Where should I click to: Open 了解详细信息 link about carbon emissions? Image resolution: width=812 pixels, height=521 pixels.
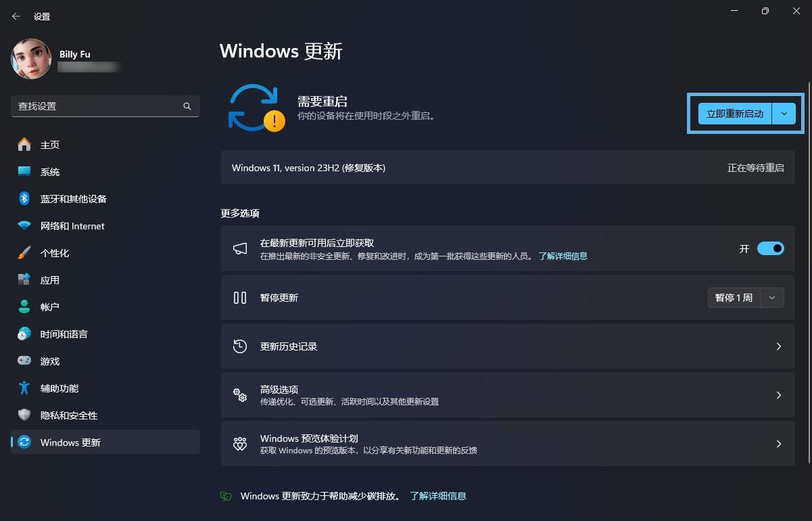click(438, 496)
